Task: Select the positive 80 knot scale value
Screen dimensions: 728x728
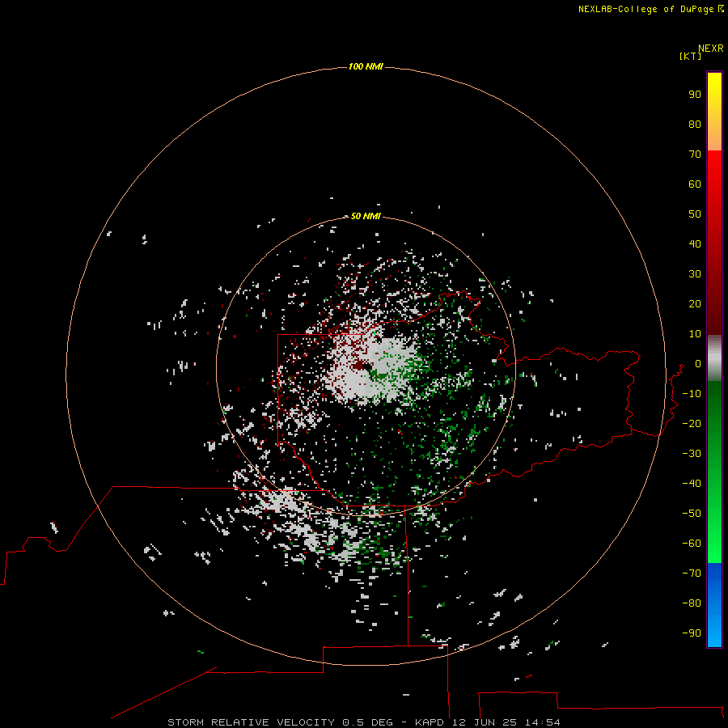Action: coord(695,125)
